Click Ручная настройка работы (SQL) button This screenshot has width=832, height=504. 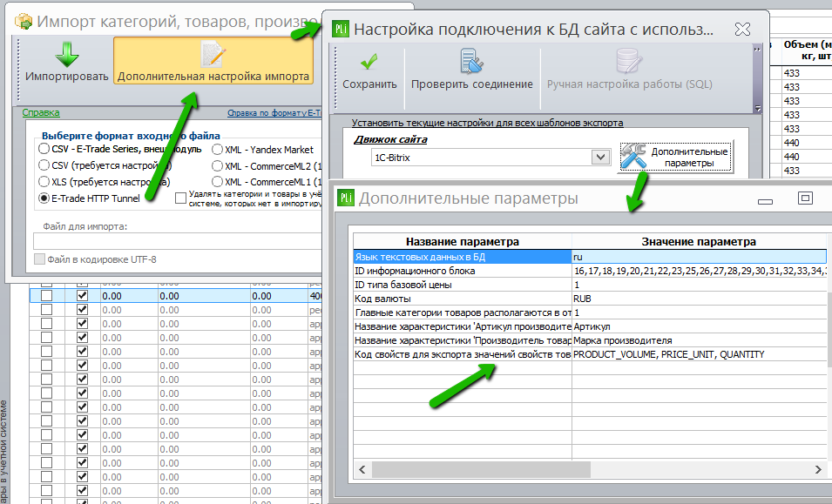[629, 71]
